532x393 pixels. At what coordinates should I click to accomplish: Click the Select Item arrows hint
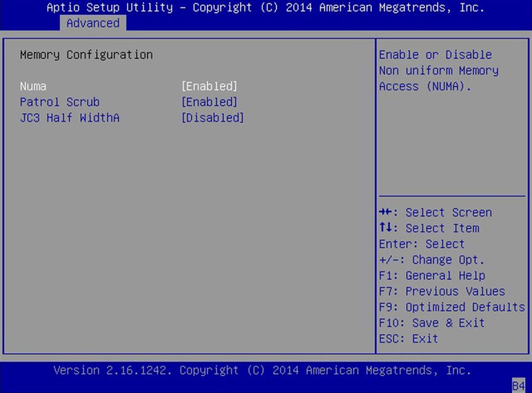(x=429, y=228)
